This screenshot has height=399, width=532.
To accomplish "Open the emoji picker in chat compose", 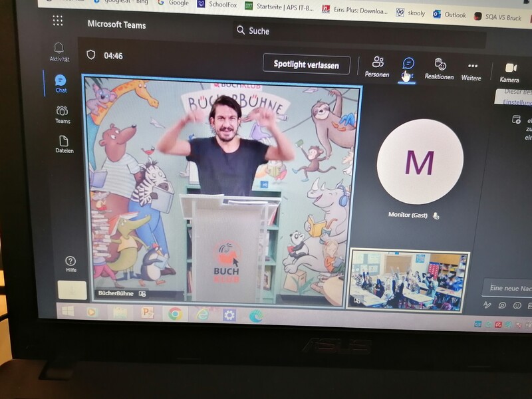I will (517, 306).
